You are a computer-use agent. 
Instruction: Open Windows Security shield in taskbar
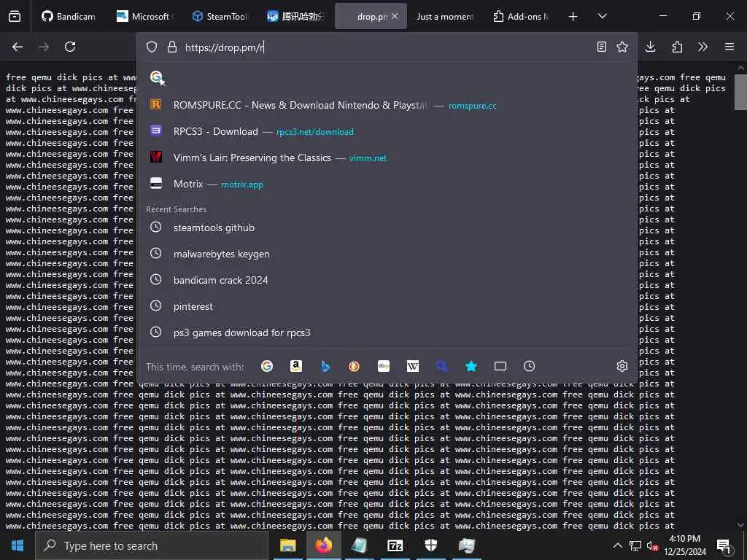(x=430, y=545)
